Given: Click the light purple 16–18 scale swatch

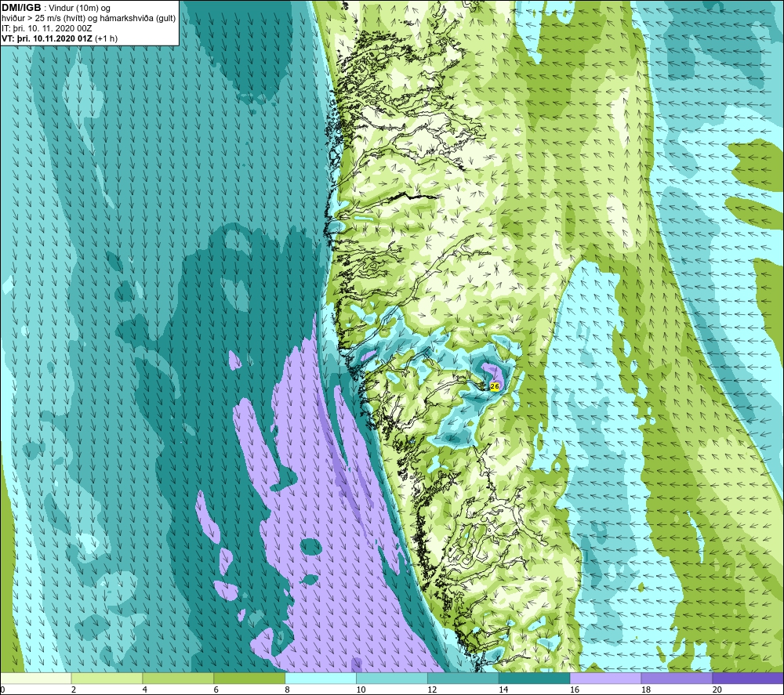Looking at the screenshot, I should (x=605, y=678).
